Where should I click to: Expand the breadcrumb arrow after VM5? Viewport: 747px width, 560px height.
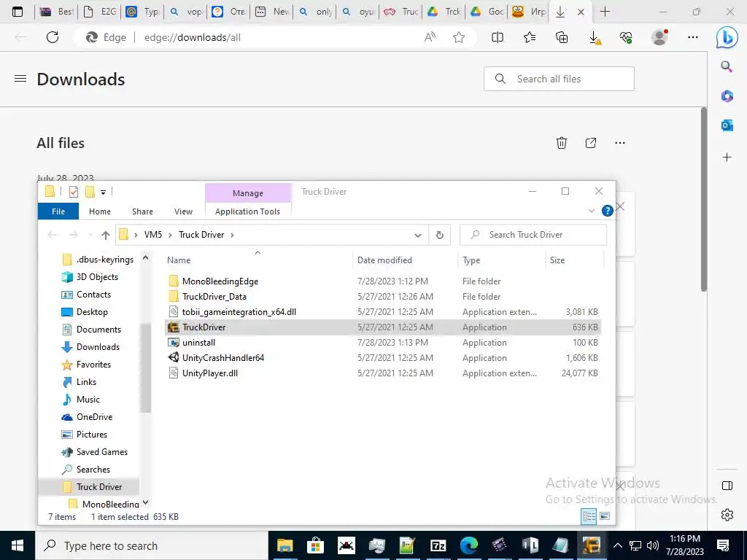[170, 235]
